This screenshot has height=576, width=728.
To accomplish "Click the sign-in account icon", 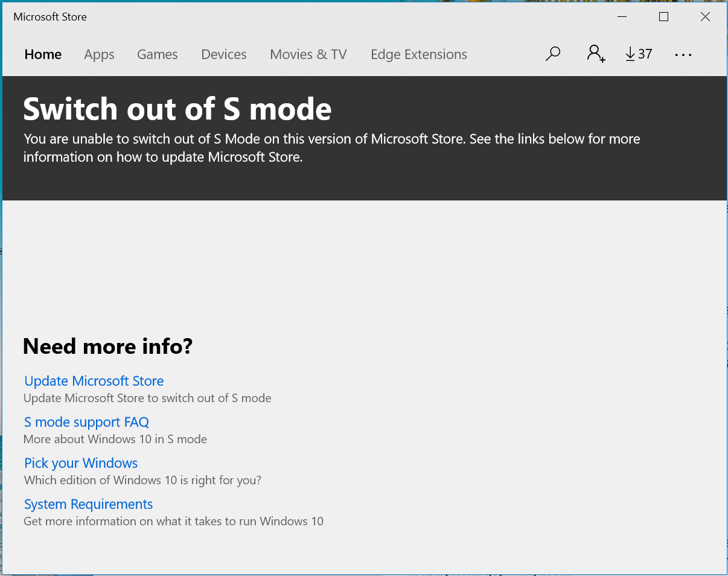I will pyautogui.click(x=596, y=54).
